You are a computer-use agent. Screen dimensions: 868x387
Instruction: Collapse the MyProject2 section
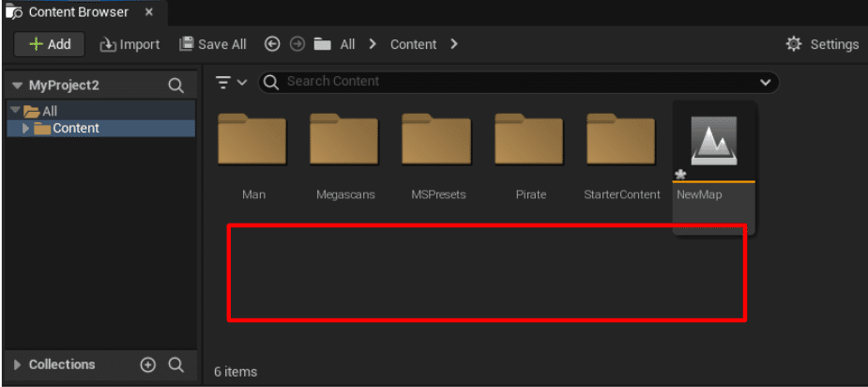coord(18,85)
